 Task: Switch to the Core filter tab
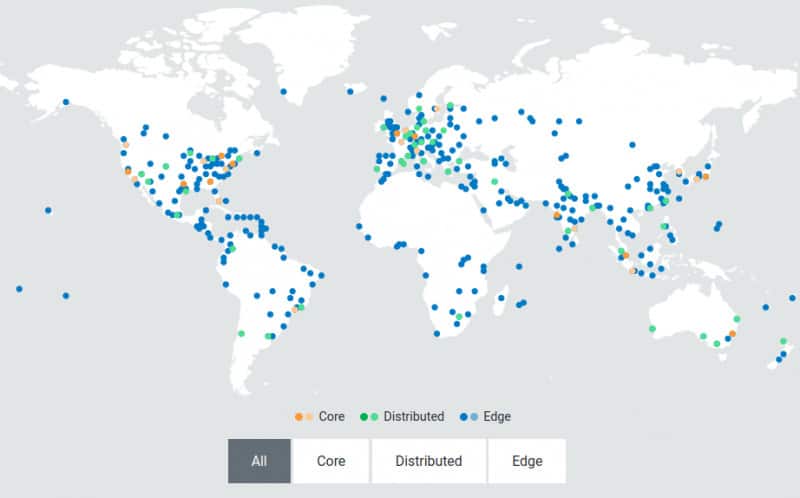331,461
